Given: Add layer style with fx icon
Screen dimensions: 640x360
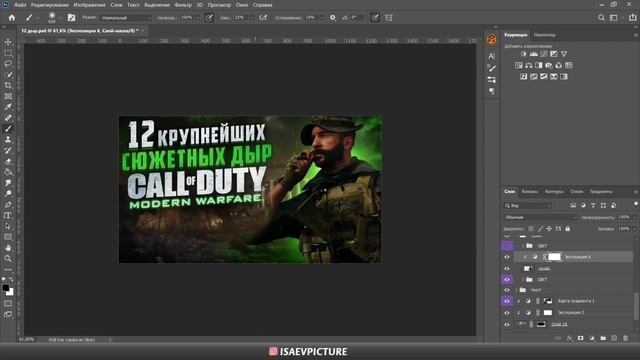Looking at the screenshot, I should pyautogui.click(x=570, y=338).
